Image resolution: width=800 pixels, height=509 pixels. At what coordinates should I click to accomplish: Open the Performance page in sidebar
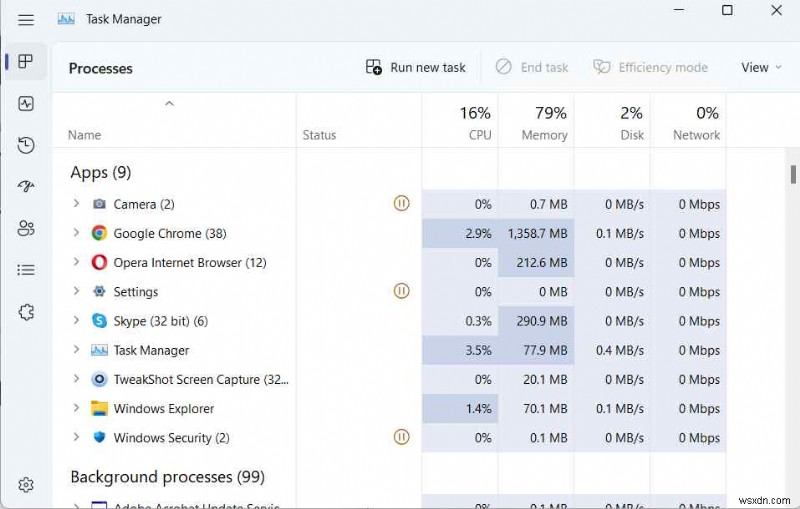point(26,104)
